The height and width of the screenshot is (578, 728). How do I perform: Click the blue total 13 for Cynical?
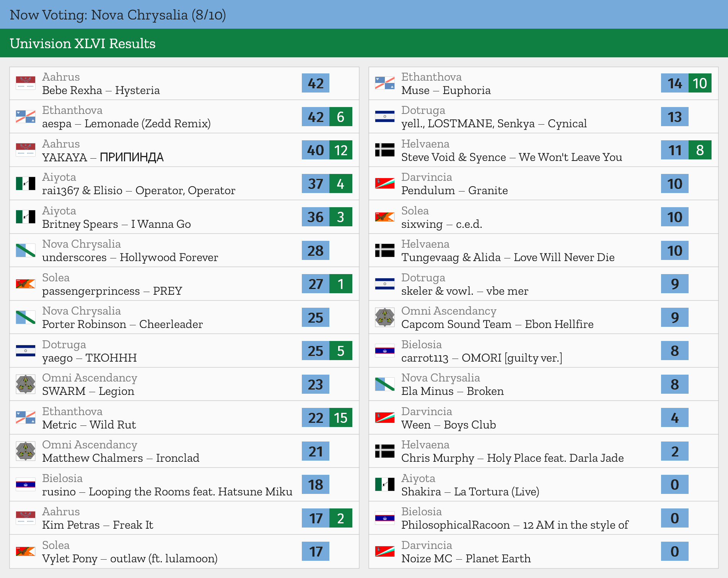coord(675,117)
